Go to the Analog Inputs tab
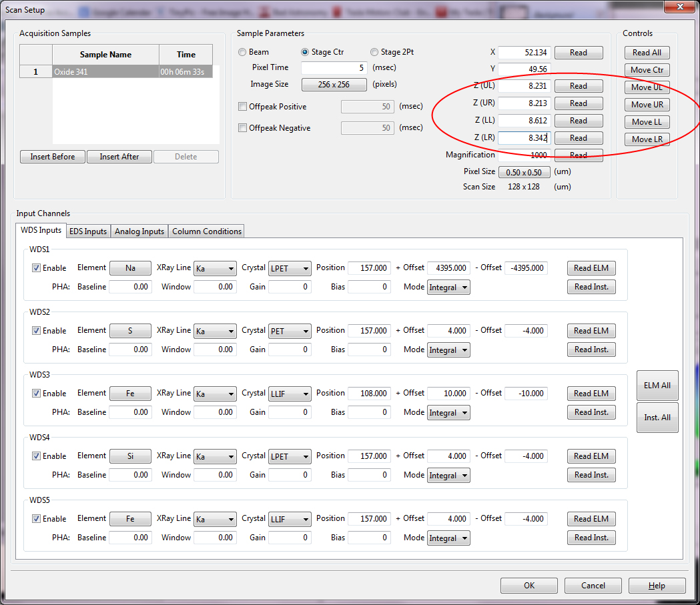 tap(139, 231)
